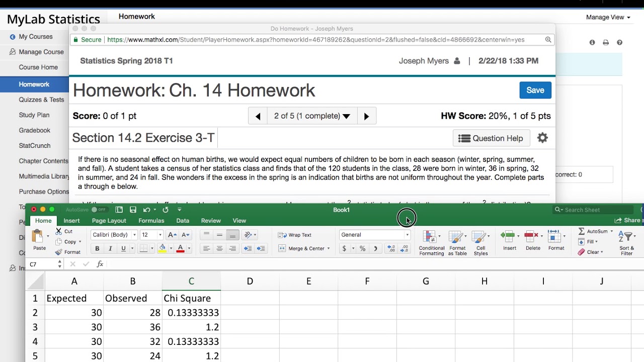Viewport: 644px width, 362px height.
Task: Switch to the Page Layout ribbon tab
Action: click(109, 221)
